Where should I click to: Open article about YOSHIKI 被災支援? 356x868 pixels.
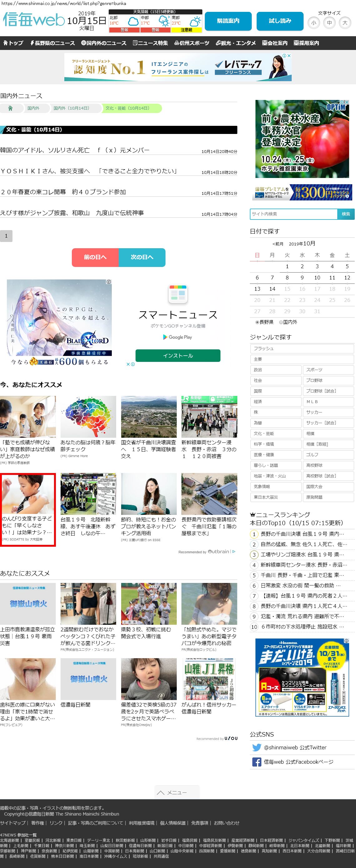click(89, 171)
